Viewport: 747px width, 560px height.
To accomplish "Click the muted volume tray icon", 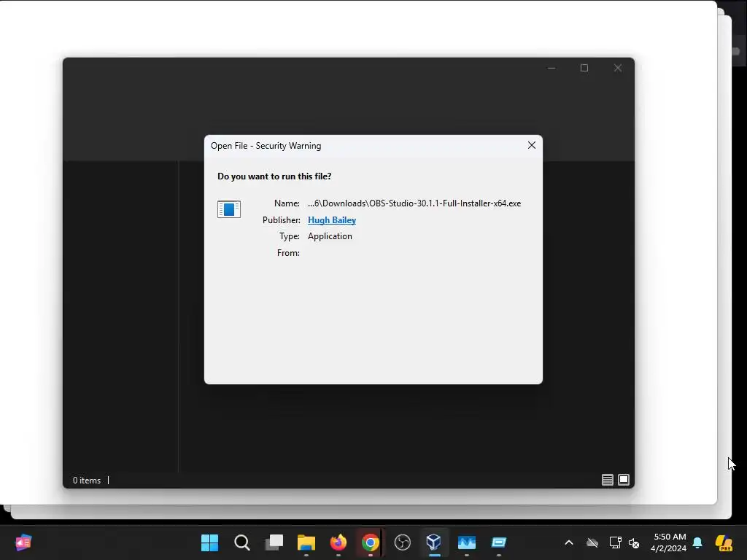I will 634,542.
